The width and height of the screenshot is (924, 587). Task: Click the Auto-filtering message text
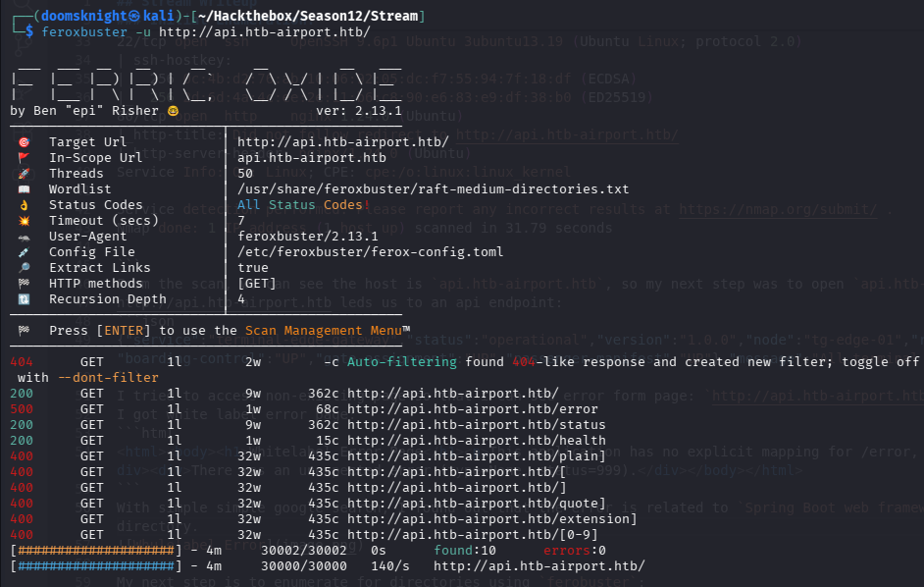[x=401, y=361]
